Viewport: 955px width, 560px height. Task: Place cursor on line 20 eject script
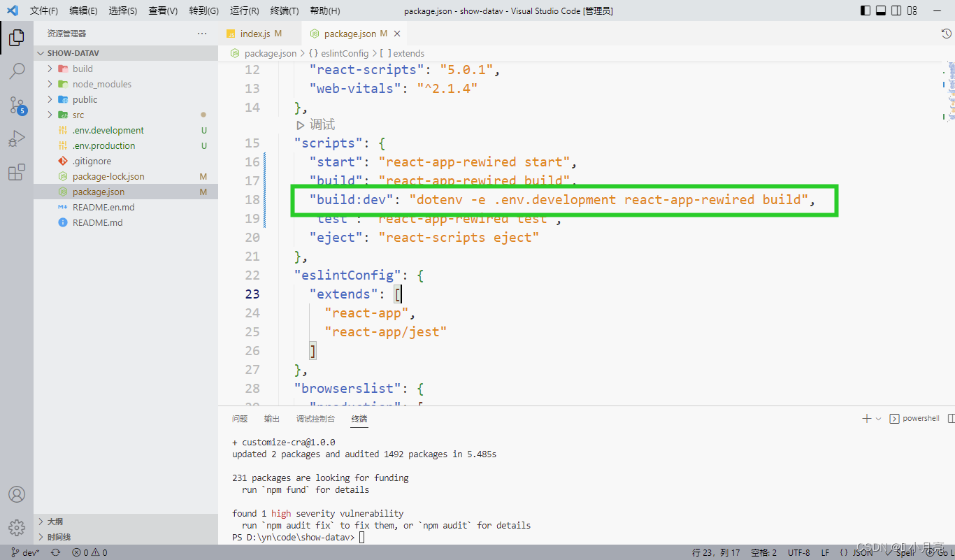click(x=424, y=238)
